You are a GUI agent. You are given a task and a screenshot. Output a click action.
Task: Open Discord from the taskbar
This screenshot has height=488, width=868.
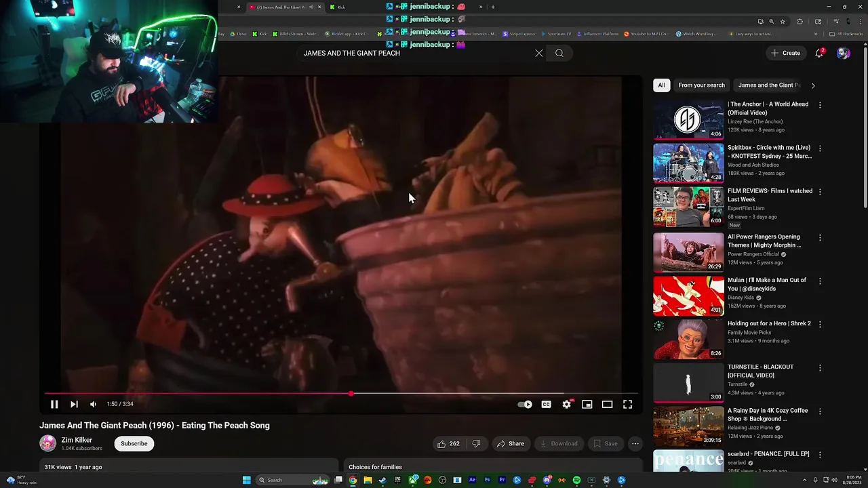click(x=547, y=480)
